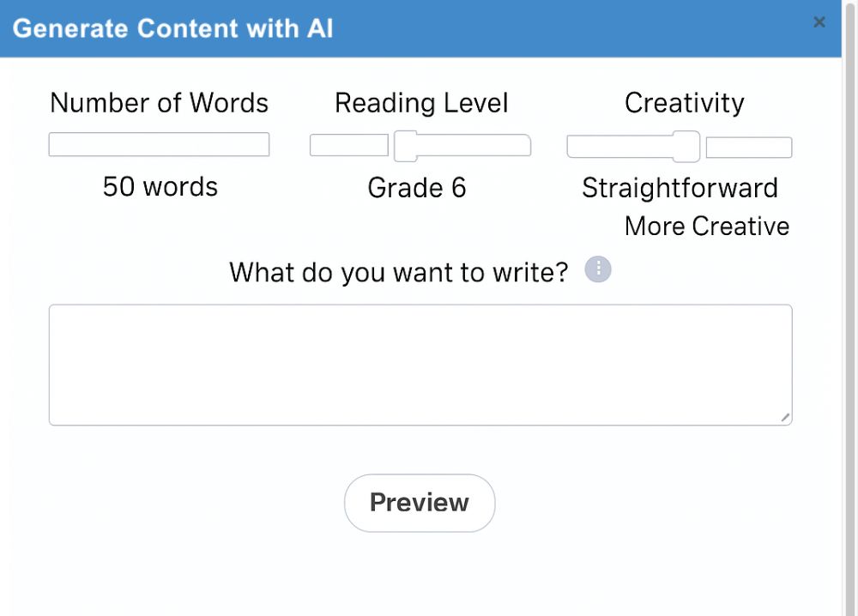Click the 50 words label
The width and height of the screenshot is (858, 616).
click(x=159, y=186)
